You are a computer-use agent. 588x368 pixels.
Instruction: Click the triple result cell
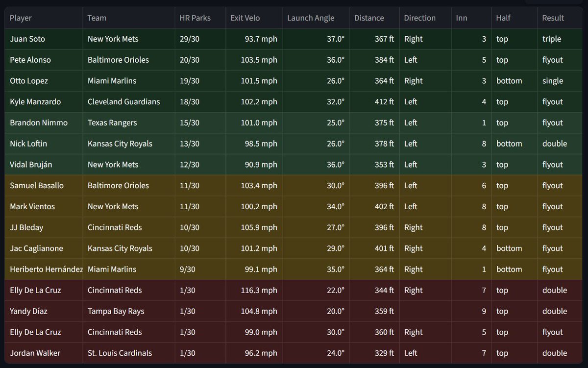560,39
